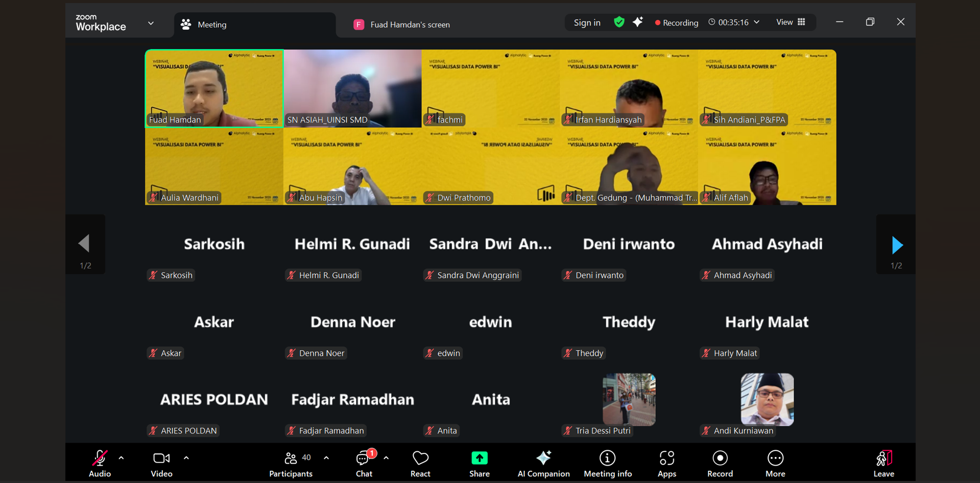Open the Chat panel with unread message

(364, 464)
